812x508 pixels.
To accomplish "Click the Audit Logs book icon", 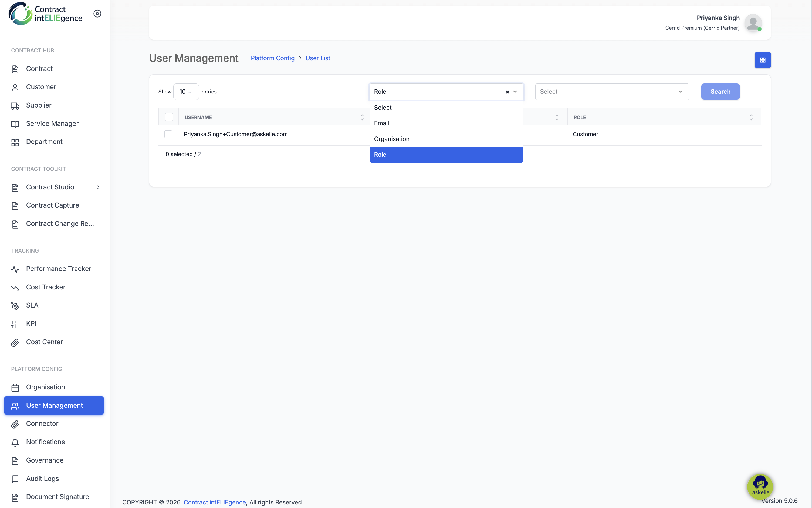I will [x=15, y=479].
